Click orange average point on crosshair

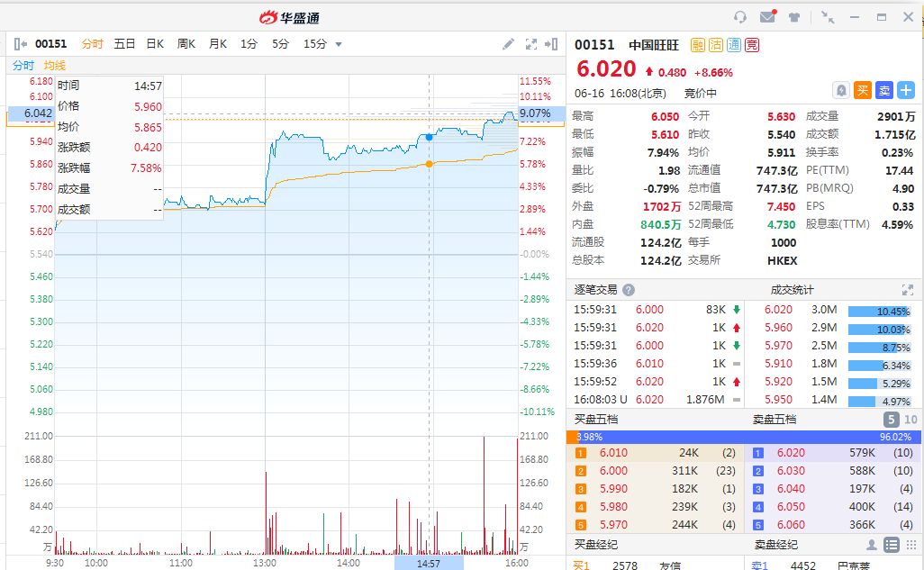click(x=429, y=164)
